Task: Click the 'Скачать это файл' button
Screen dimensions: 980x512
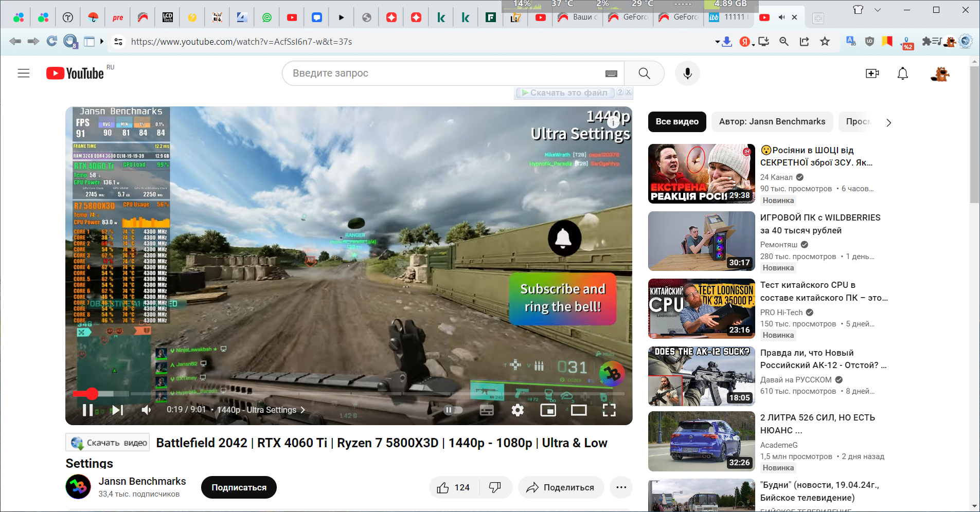Action: [x=565, y=93]
